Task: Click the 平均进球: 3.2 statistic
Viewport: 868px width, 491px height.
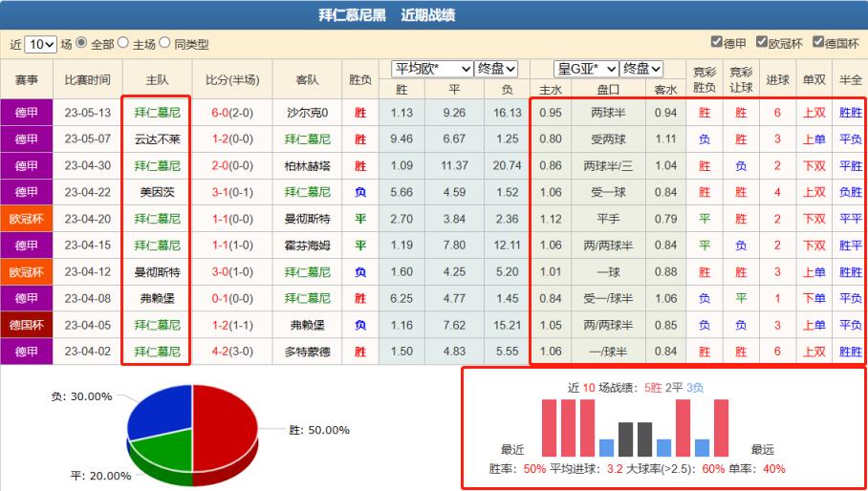Action: click(x=587, y=469)
